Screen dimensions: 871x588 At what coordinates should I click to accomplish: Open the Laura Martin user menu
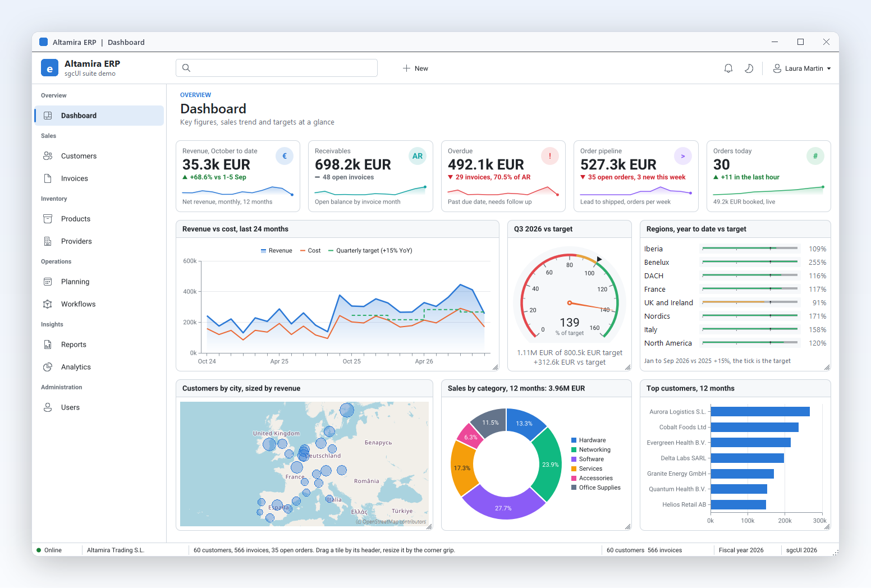point(802,68)
